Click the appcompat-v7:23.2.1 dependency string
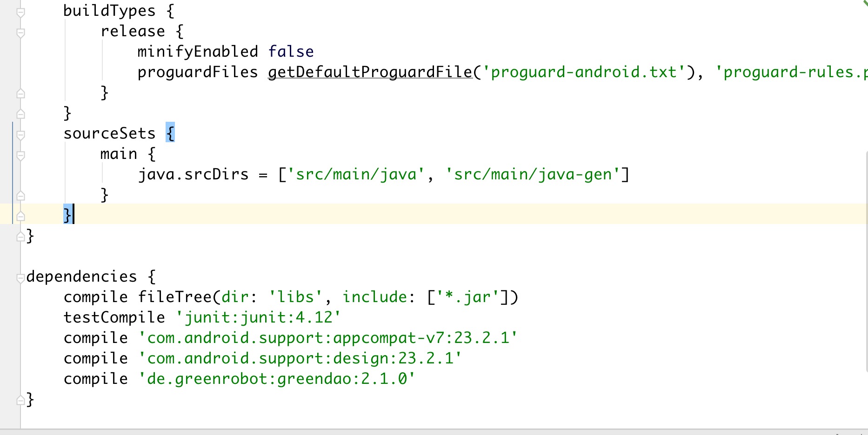The width and height of the screenshot is (868, 435). click(x=328, y=338)
